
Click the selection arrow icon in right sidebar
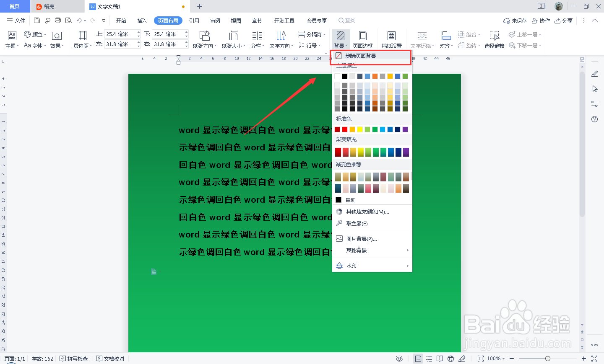594,89
